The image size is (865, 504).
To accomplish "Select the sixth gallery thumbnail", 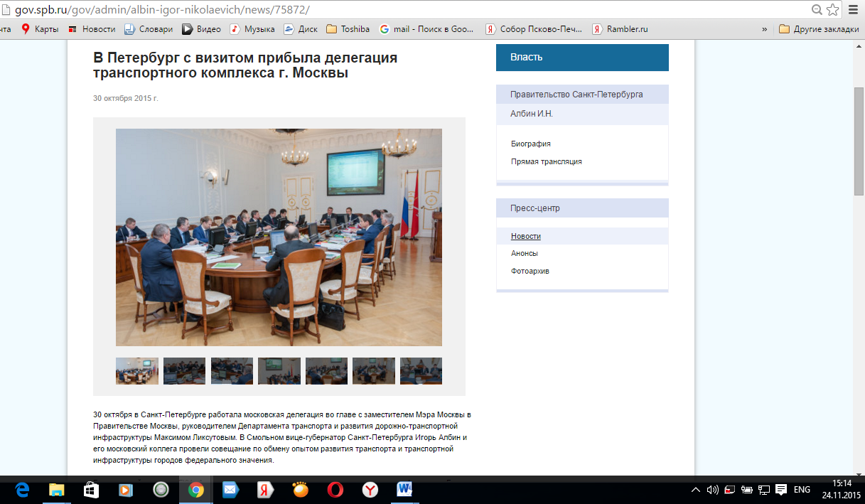I will tap(374, 371).
